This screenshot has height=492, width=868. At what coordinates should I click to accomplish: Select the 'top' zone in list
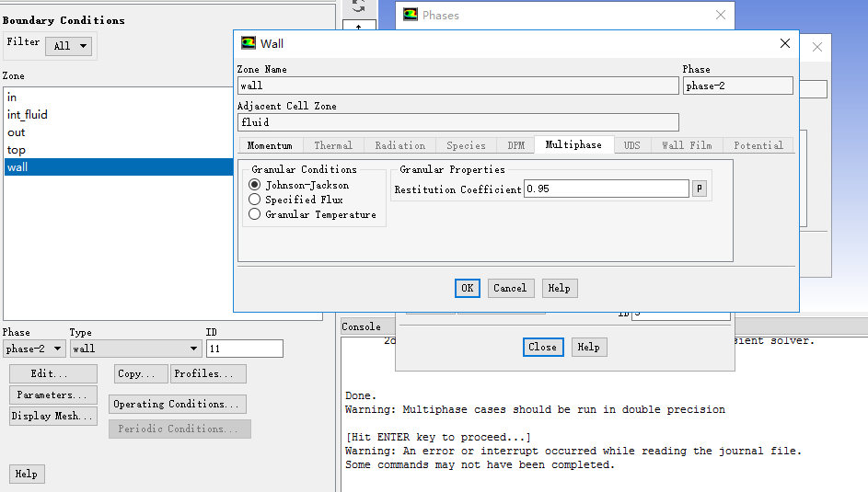17,150
